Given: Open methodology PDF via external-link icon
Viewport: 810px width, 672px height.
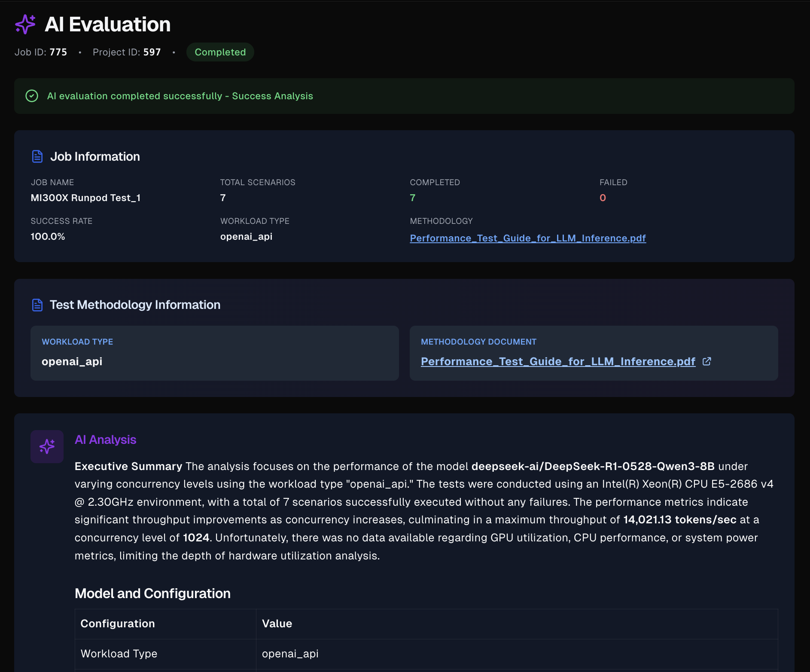Looking at the screenshot, I should (x=706, y=361).
